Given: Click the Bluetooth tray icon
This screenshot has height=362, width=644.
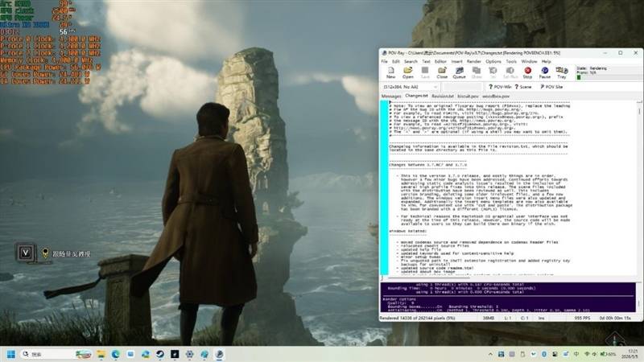Looking at the screenshot, I should (544, 354).
